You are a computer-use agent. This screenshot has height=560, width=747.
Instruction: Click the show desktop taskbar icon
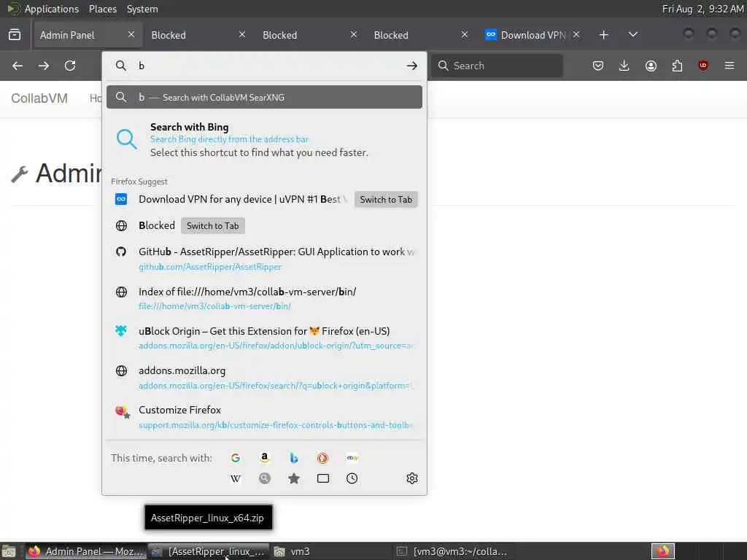[9, 551]
